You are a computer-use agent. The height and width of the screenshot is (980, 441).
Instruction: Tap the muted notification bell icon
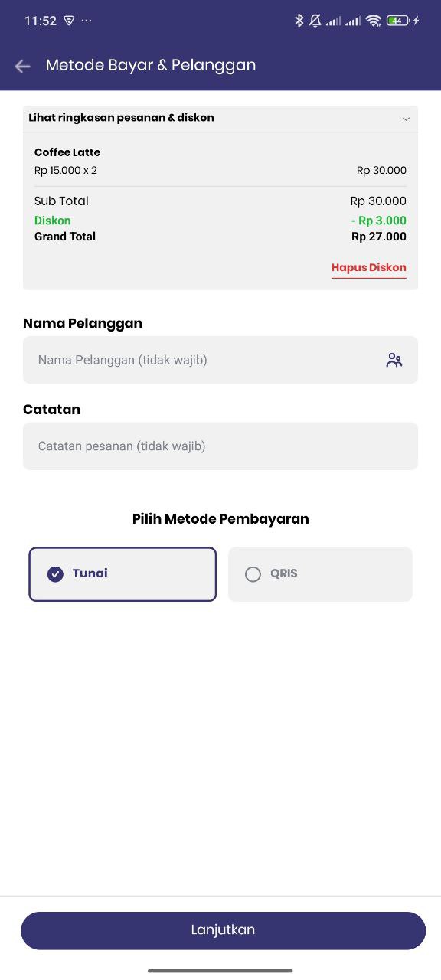point(315,21)
